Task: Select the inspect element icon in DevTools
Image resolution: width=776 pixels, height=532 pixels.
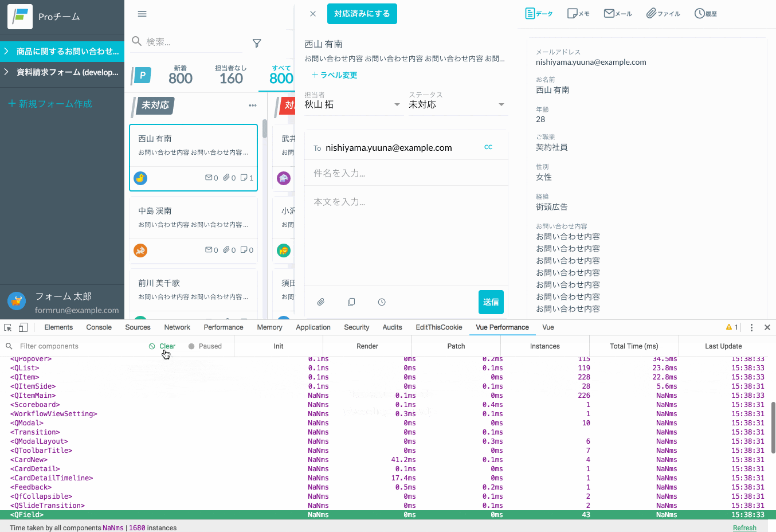Action: [x=7, y=327]
